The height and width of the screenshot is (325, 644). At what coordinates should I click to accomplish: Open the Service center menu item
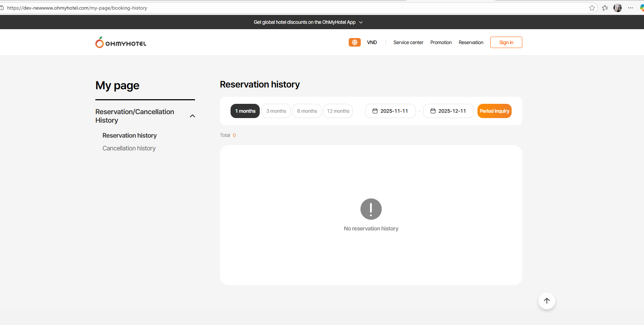(x=408, y=42)
